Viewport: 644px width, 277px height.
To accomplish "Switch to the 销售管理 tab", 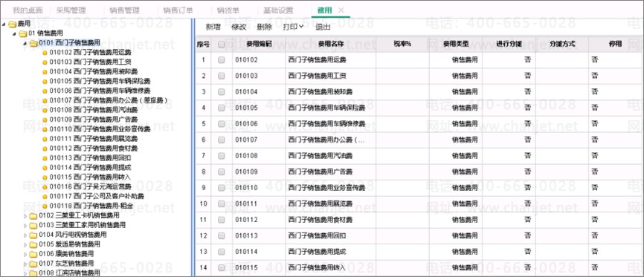I will coord(125,10).
